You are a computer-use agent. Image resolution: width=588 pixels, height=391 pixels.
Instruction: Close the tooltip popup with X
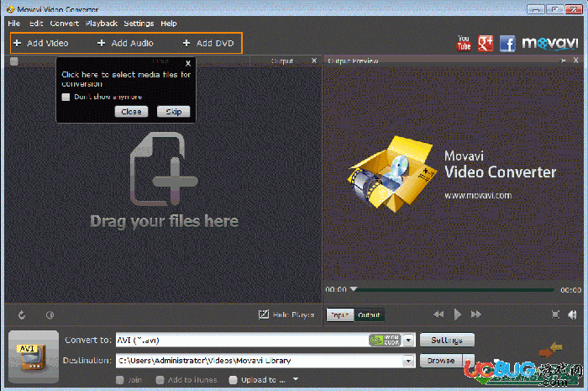[188, 63]
